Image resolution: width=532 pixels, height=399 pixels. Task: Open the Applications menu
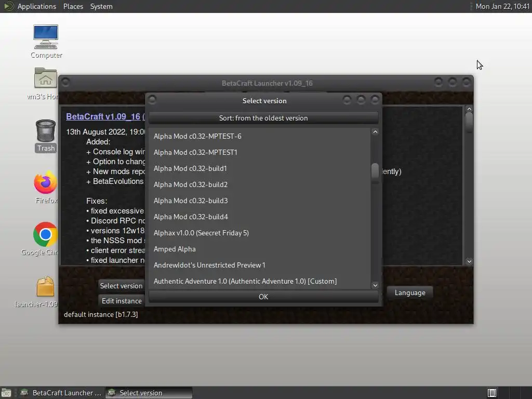point(37,6)
